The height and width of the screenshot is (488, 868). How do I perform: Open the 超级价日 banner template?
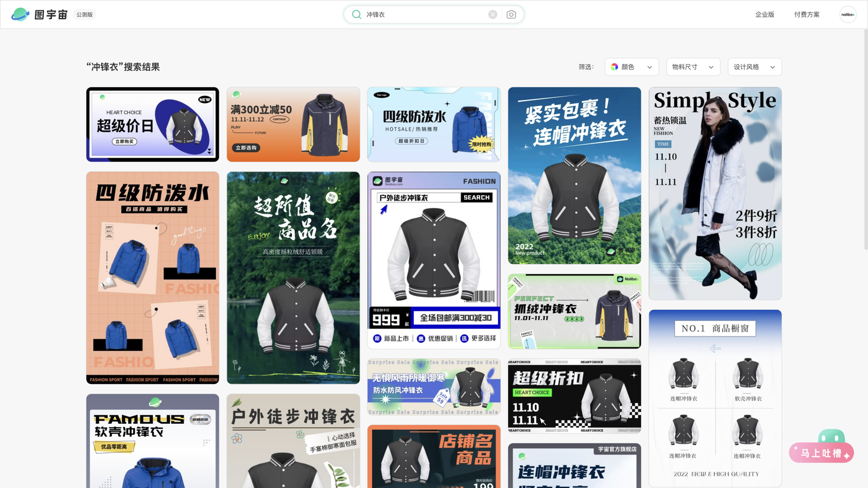[x=153, y=124]
